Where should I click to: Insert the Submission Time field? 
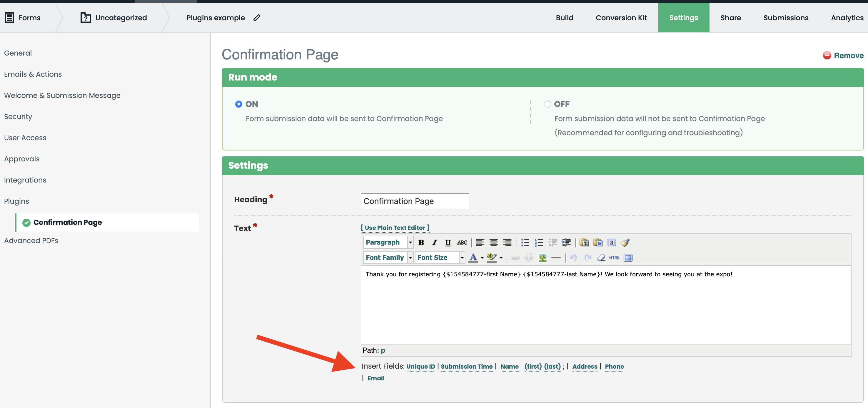coord(467,367)
